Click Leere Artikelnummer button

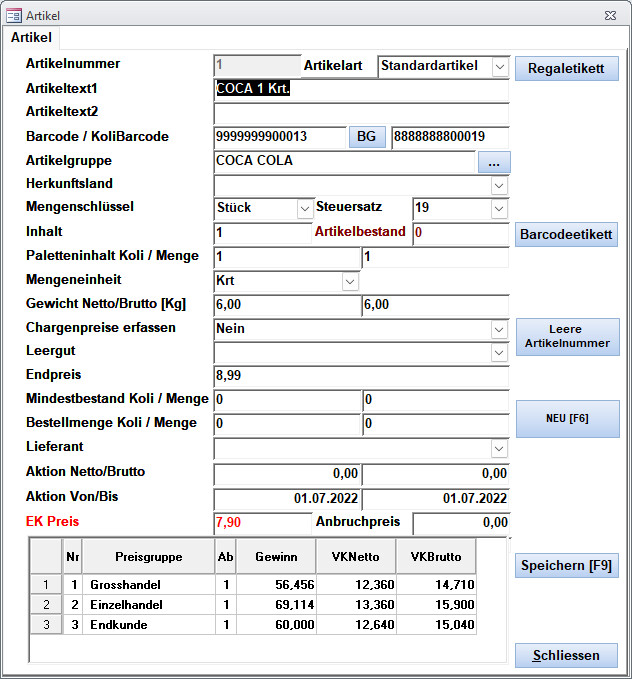coord(566,336)
